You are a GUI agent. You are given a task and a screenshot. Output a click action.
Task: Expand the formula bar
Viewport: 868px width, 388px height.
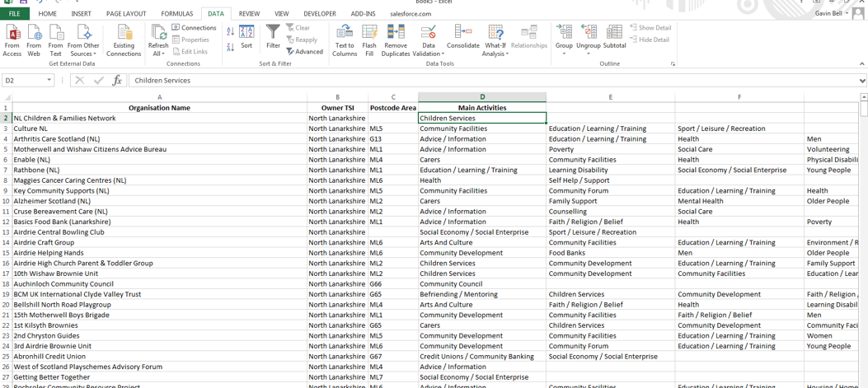pos(862,80)
